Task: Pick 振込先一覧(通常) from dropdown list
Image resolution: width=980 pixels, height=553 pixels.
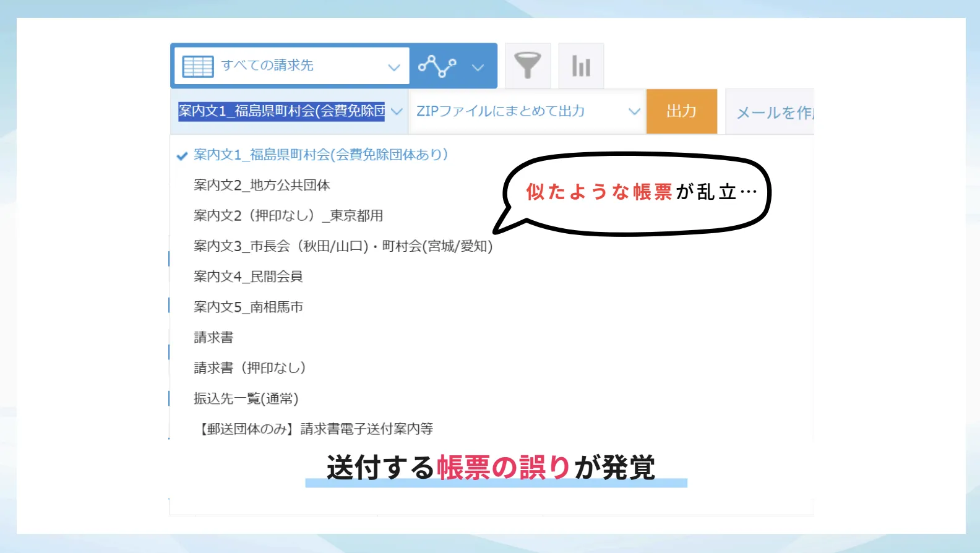Action: 246,398
